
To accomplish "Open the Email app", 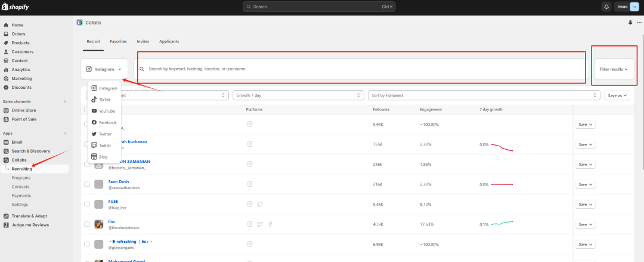I will tap(17, 142).
